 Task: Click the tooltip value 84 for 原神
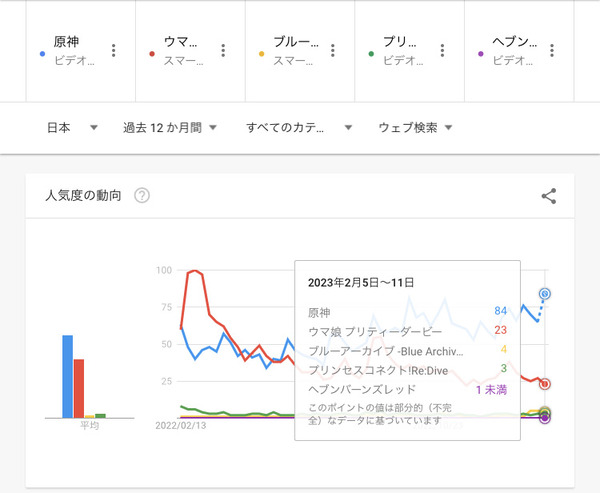point(501,311)
